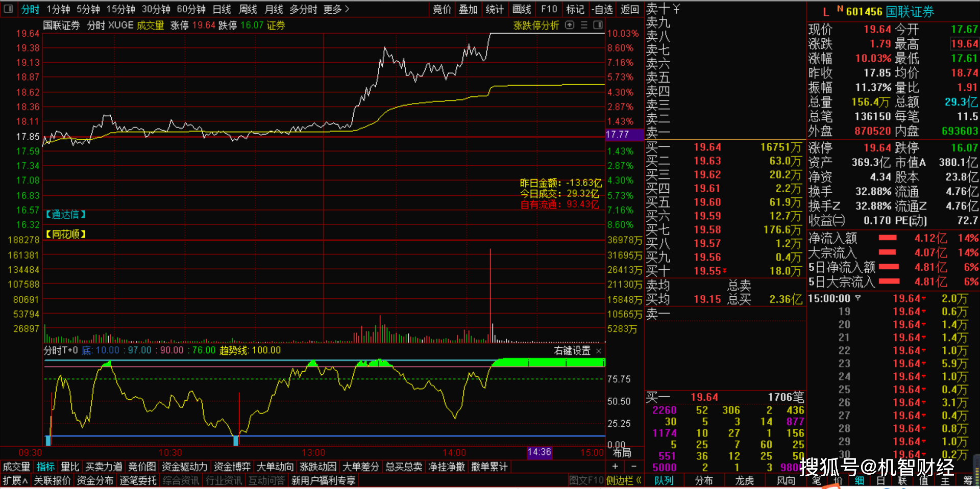980x489 pixels.
Task: Open the 月线 monthly chart
Action: [x=274, y=9]
